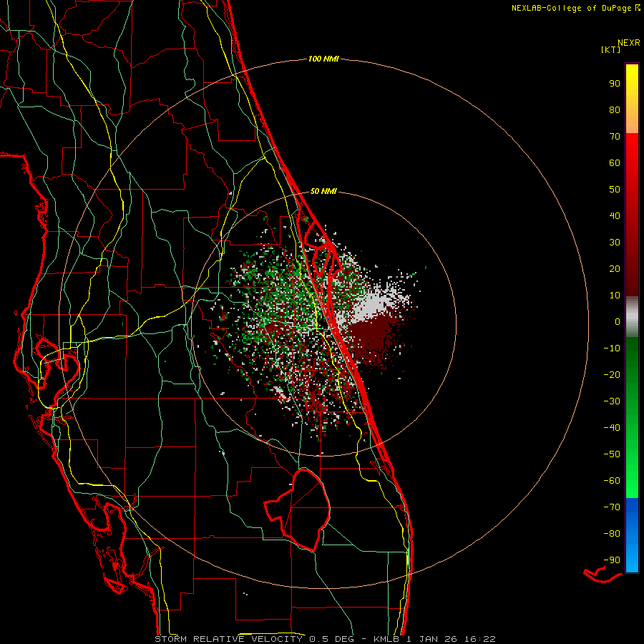The width and height of the screenshot is (644, 644).
Task: Select the 50 NMI range ring label
Action: (x=323, y=191)
